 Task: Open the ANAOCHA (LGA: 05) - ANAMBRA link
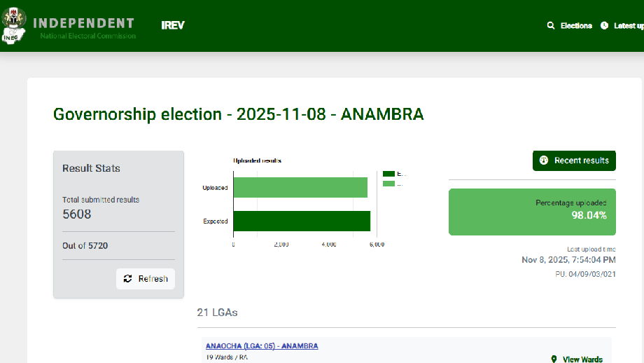pos(262,346)
